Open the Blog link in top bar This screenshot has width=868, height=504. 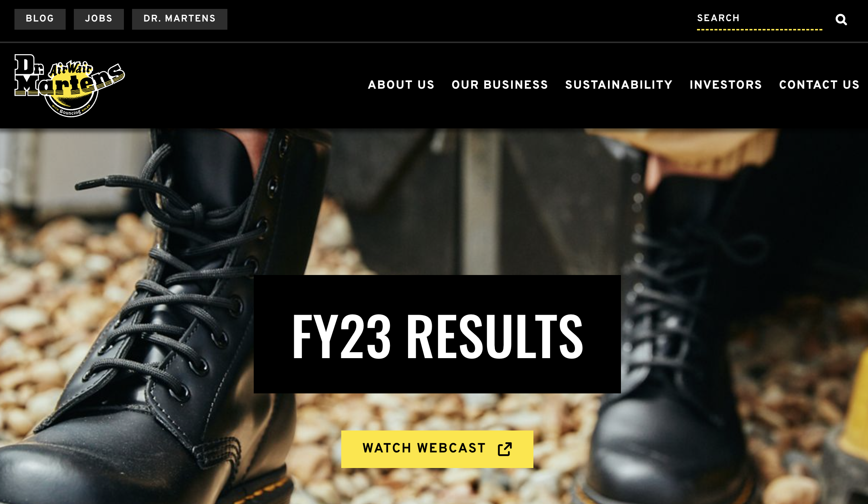(40, 19)
